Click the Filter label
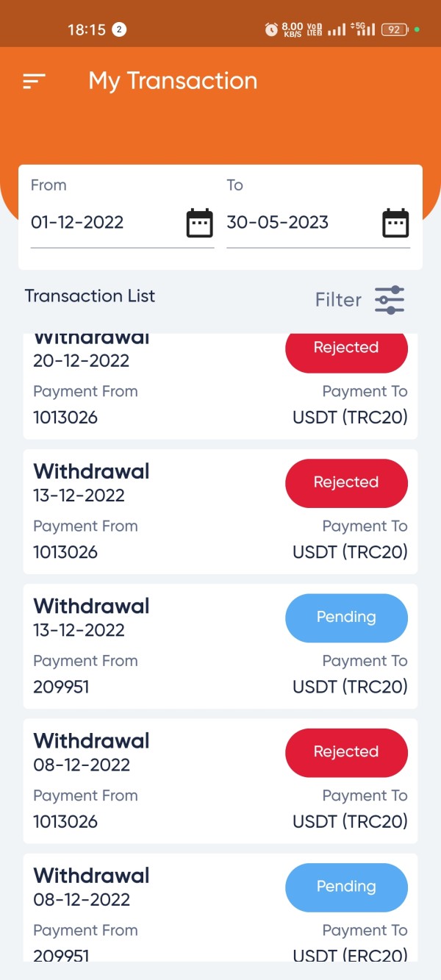The height and width of the screenshot is (980, 441). (338, 300)
